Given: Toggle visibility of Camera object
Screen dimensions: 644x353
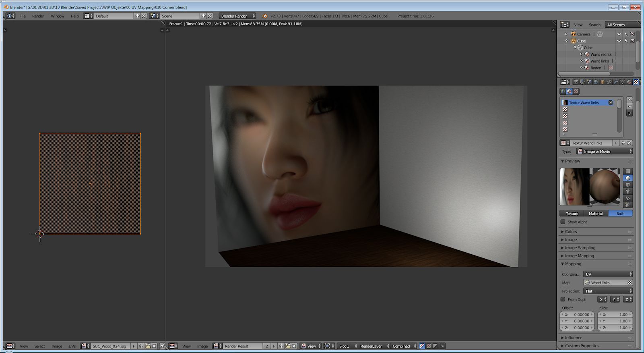Looking at the screenshot, I should 619,34.
